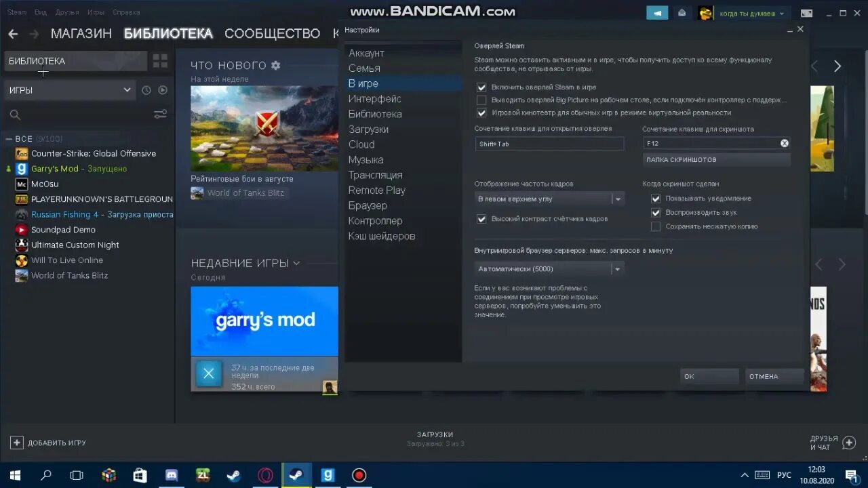Open the FPS counter position dropdown
Screen dimensions: 868x488
click(x=549, y=199)
